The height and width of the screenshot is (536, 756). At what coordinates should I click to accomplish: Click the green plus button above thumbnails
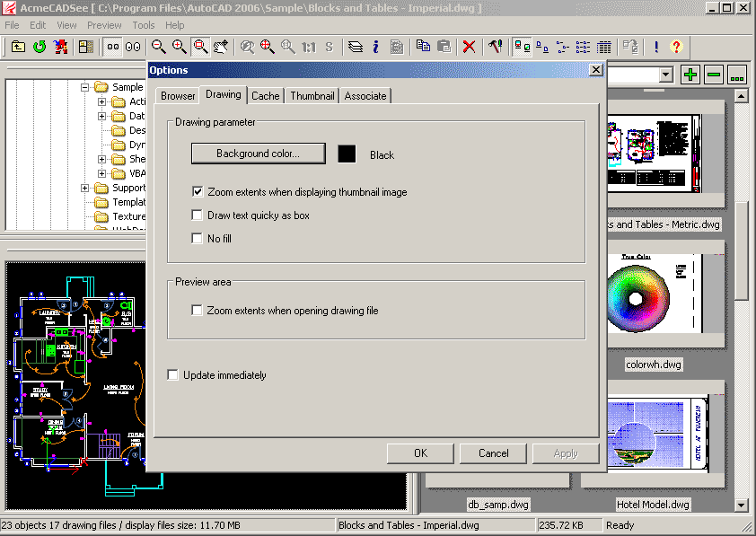tap(690, 75)
